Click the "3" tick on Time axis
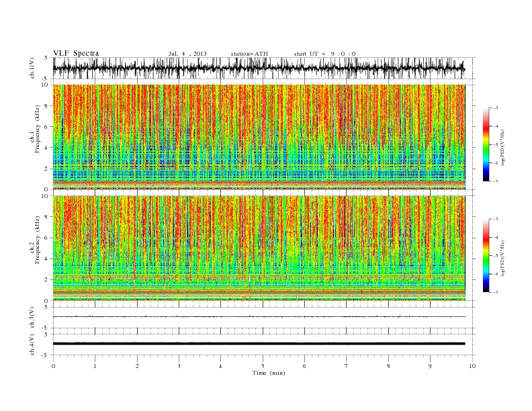 pos(179,366)
